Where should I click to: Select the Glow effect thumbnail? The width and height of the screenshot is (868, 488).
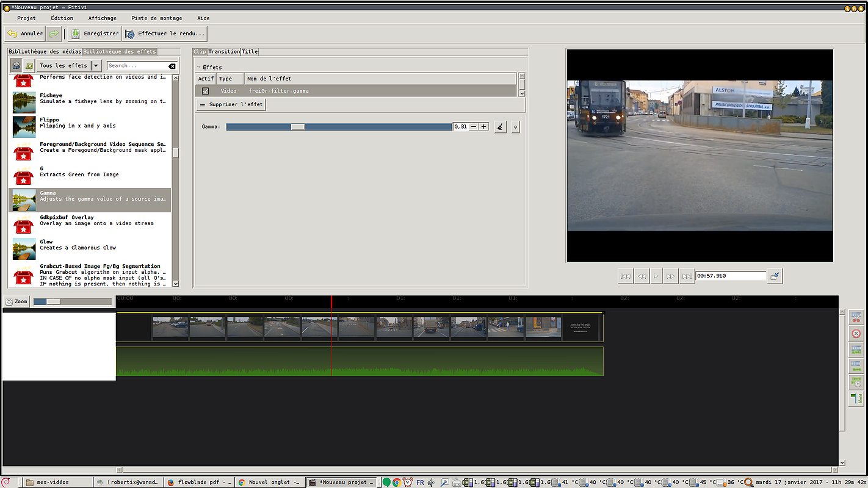tap(24, 248)
